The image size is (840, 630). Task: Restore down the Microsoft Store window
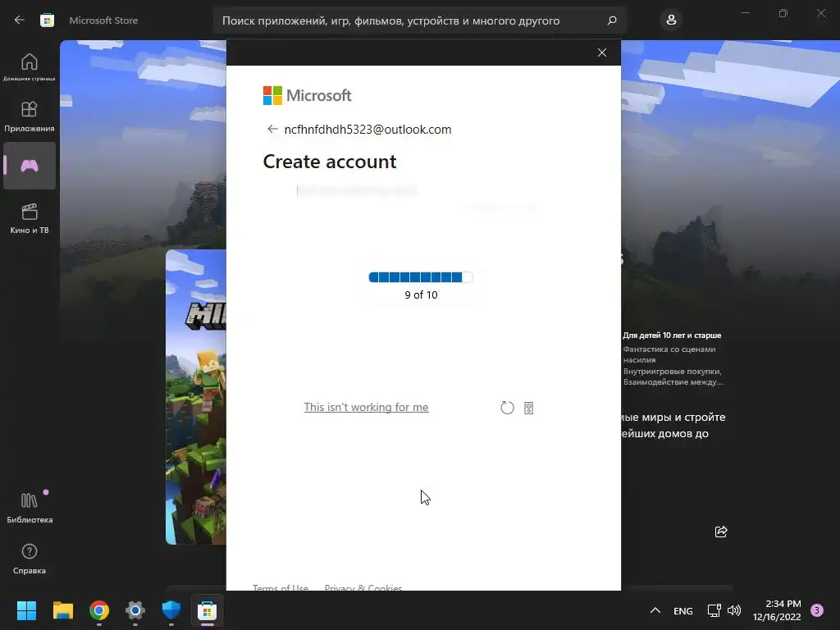coord(783,13)
